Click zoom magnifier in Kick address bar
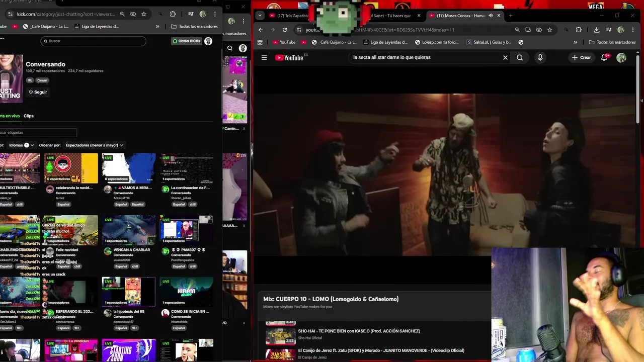The width and height of the screenshot is (644, 362). tap(122, 14)
